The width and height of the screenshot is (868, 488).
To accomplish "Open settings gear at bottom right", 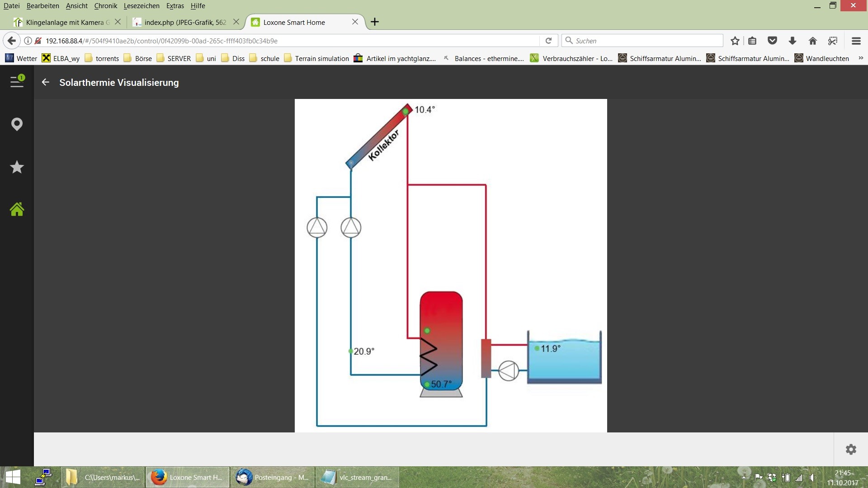I will 851,449.
